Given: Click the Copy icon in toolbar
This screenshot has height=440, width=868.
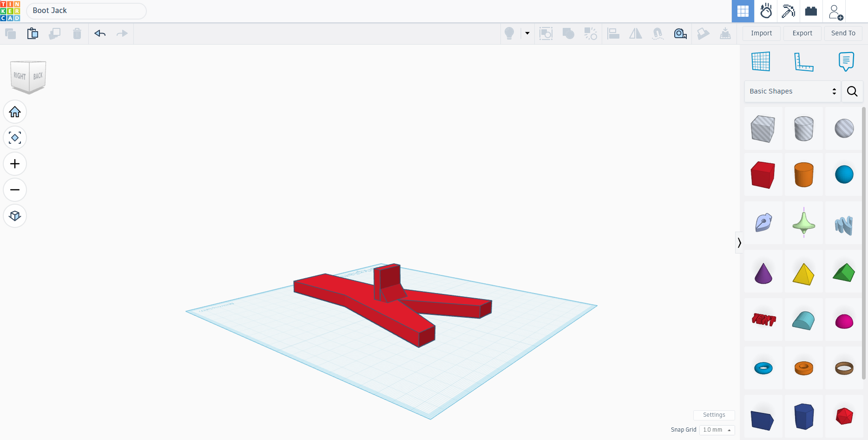Looking at the screenshot, I should point(10,33).
